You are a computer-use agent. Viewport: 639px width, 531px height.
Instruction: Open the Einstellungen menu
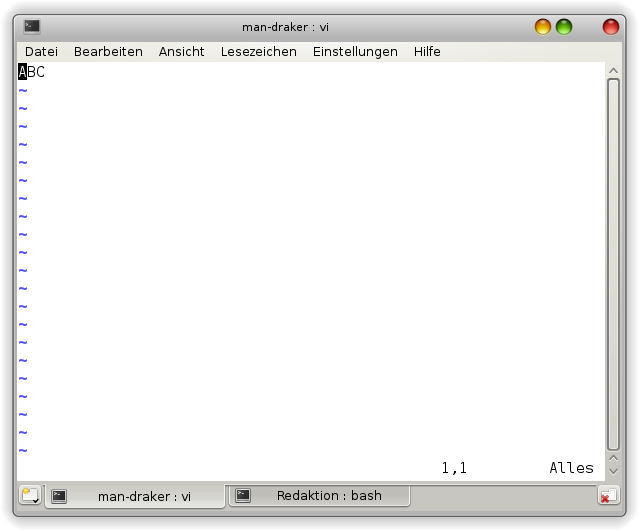click(x=355, y=52)
